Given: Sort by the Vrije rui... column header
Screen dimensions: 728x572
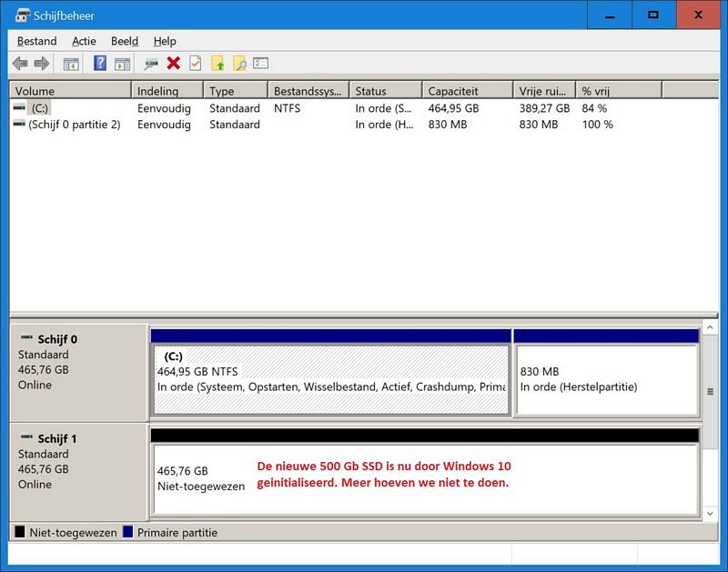Looking at the screenshot, I should (544, 90).
